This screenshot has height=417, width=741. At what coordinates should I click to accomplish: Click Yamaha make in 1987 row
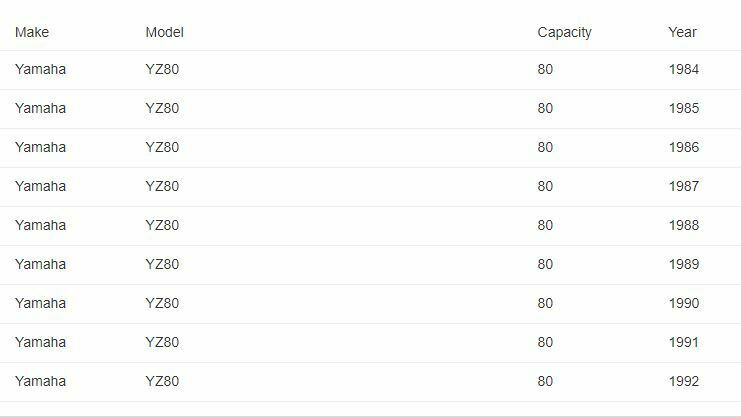(40, 186)
